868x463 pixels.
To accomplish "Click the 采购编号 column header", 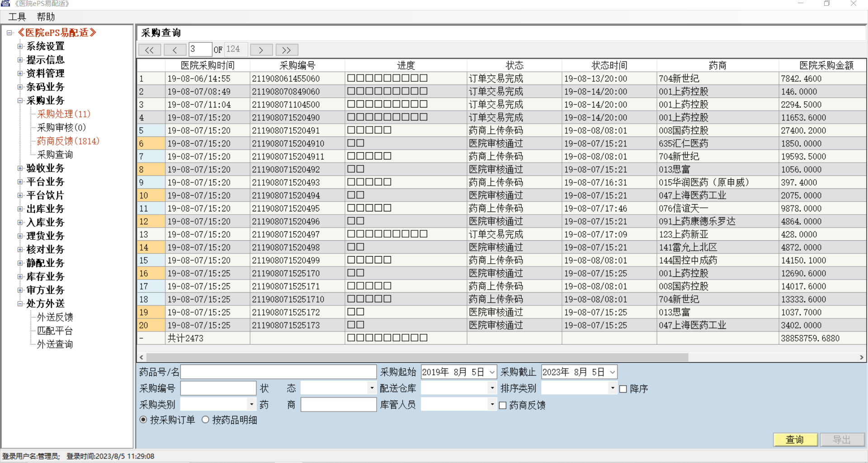I will 297,65.
